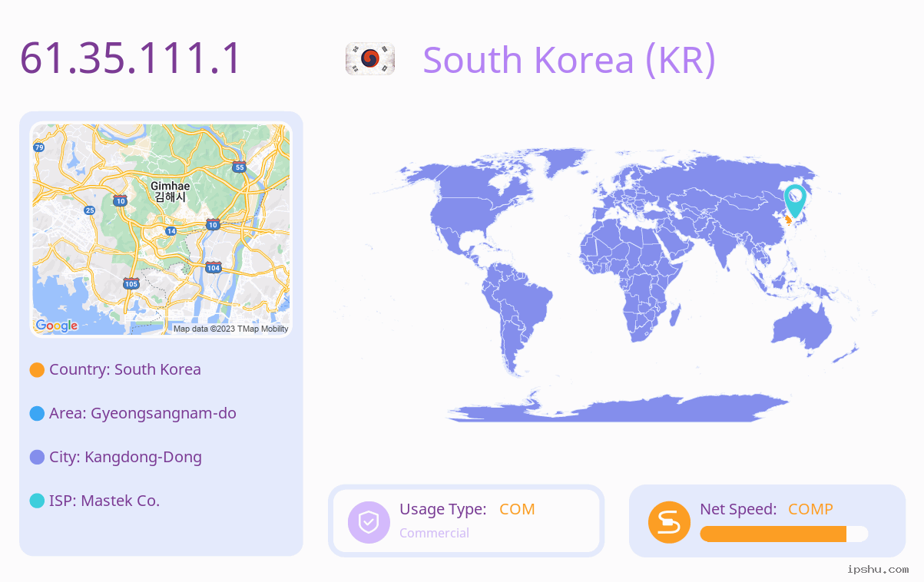Click route 25 shield on the map
The height and width of the screenshot is (582, 924).
(x=90, y=210)
